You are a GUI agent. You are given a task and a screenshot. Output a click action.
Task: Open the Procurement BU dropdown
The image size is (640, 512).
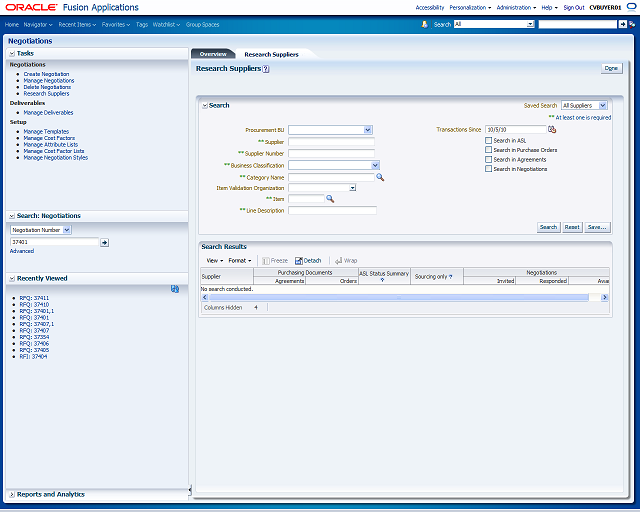368,130
